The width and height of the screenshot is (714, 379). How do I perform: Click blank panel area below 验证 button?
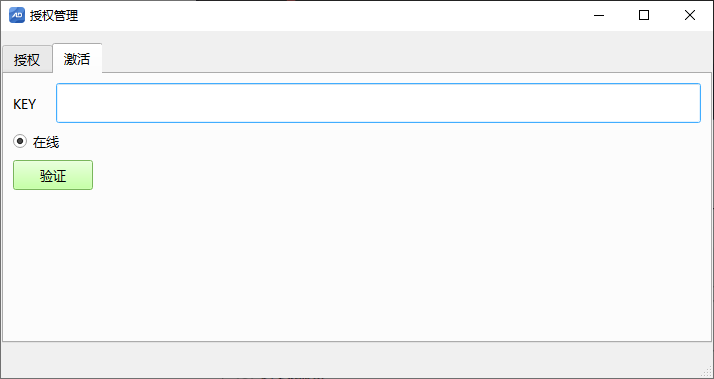[355, 264]
